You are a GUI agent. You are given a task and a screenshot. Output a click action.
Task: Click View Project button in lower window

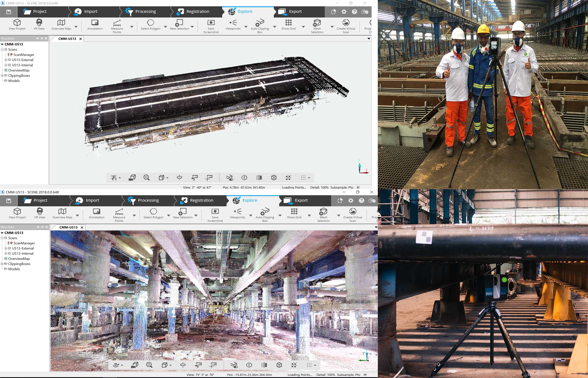point(17,212)
